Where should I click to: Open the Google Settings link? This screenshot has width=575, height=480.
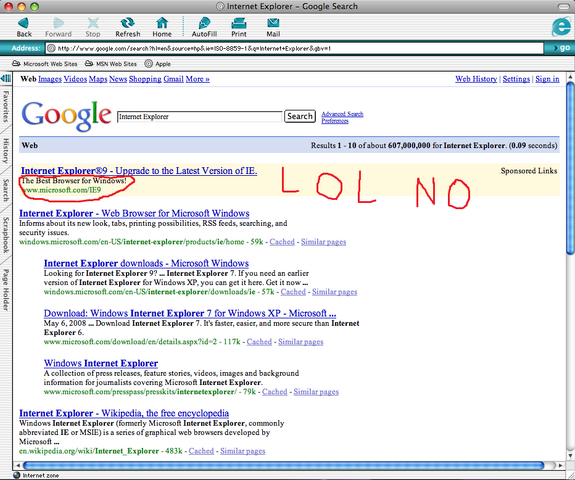point(516,79)
